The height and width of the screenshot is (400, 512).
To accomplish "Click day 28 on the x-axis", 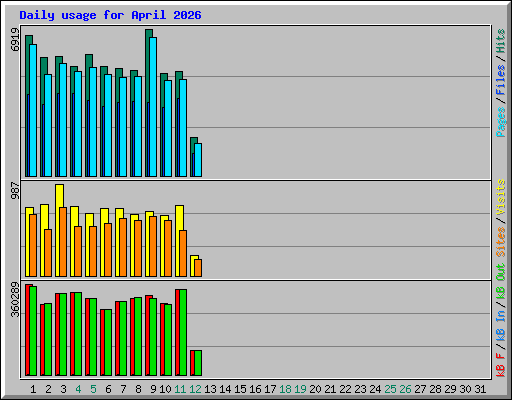I will 435,389.
